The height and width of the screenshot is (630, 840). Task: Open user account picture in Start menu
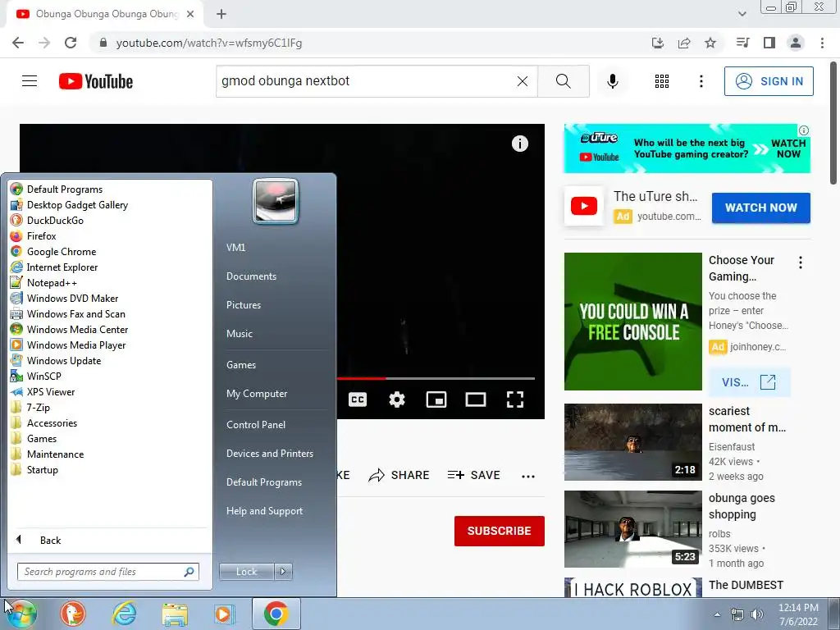276,202
